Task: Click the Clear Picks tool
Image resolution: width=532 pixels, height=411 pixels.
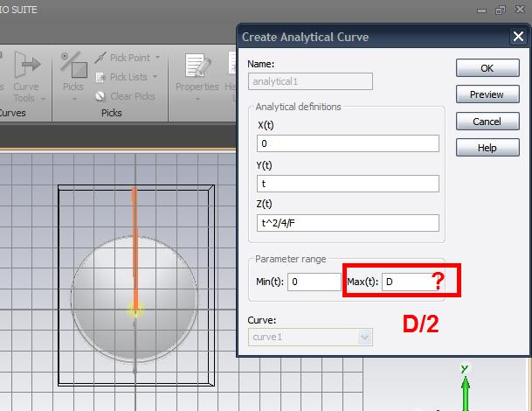Action: (125, 96)
